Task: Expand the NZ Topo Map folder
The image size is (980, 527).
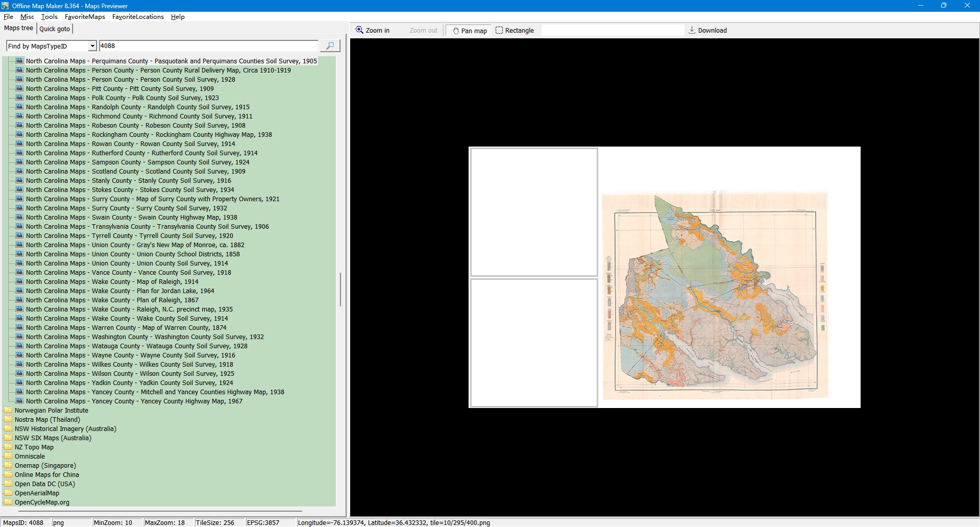Action: click(34, 447)
